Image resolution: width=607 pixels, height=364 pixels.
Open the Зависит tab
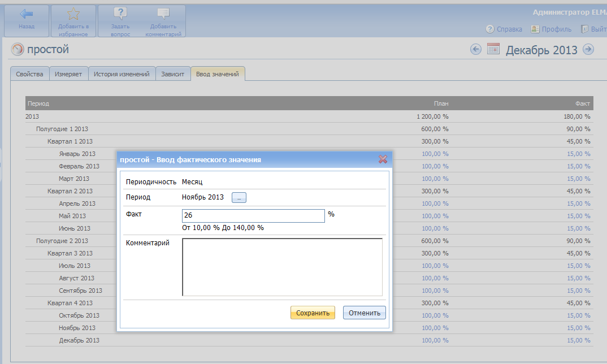click(172, 74)
